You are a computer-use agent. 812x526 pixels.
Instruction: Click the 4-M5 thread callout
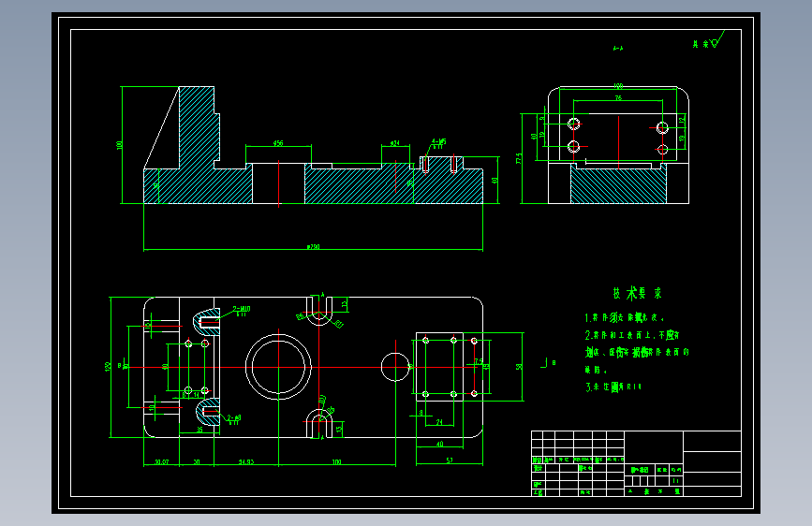tap(438, 141)
